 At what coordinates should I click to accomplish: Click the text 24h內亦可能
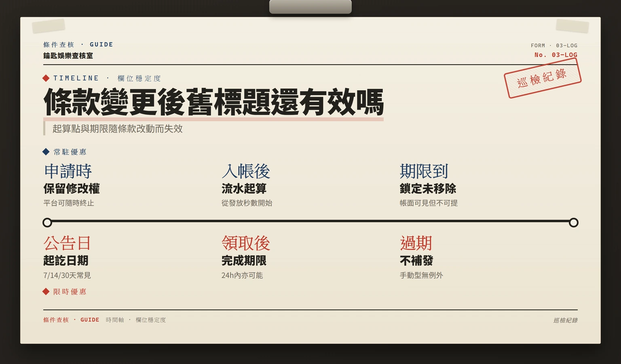[242, 275]
